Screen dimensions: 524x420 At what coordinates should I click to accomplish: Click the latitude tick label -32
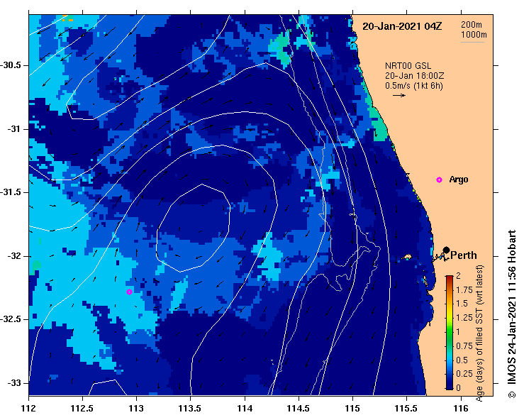tap(13, 256)
